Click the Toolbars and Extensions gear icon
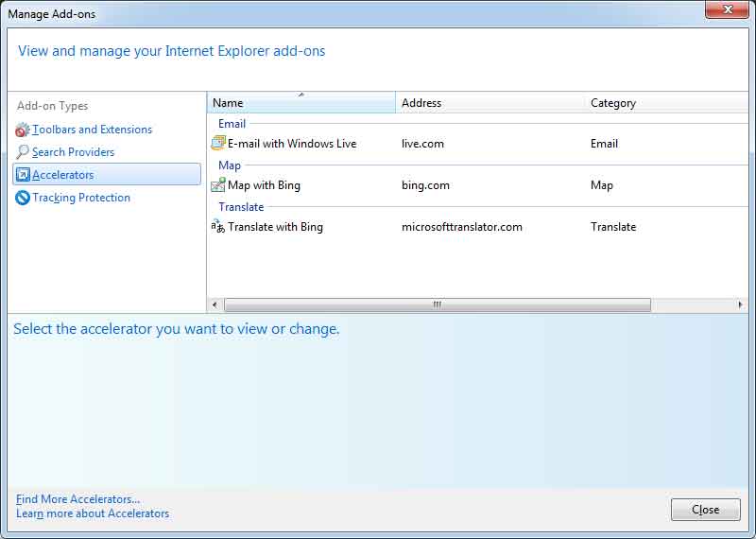The image size is (756, 539). click(x=22, y=130)
